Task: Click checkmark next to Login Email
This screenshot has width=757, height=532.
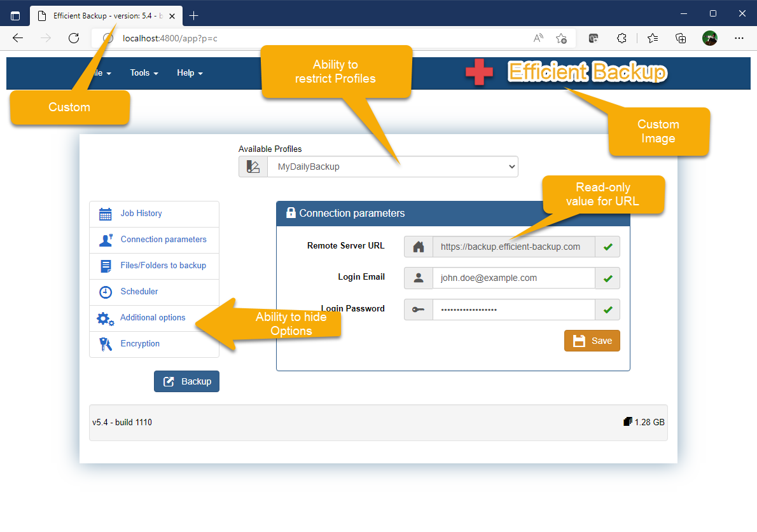Action: [x=608, y=278]
